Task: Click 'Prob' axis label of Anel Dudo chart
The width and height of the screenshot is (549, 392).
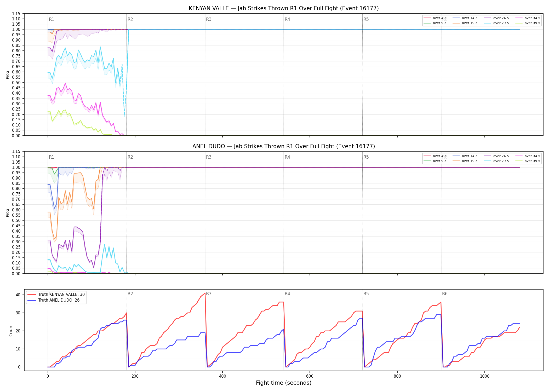Action: [8, 213]
